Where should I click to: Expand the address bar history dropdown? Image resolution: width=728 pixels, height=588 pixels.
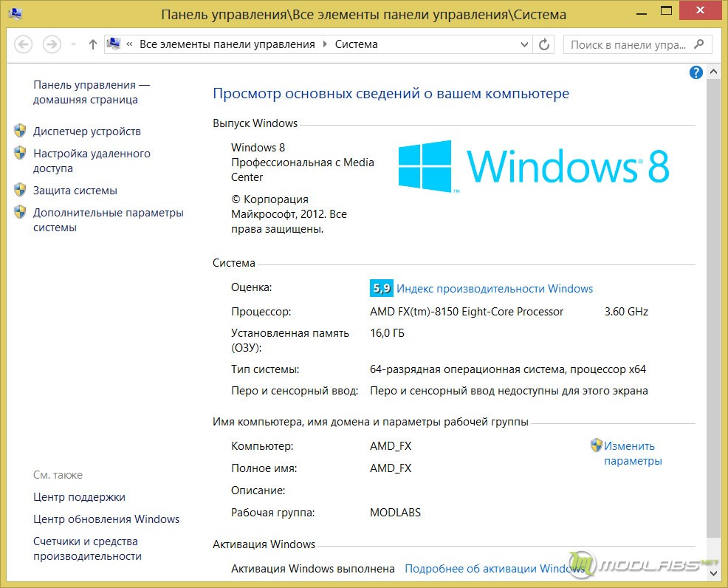coord(524,44)
